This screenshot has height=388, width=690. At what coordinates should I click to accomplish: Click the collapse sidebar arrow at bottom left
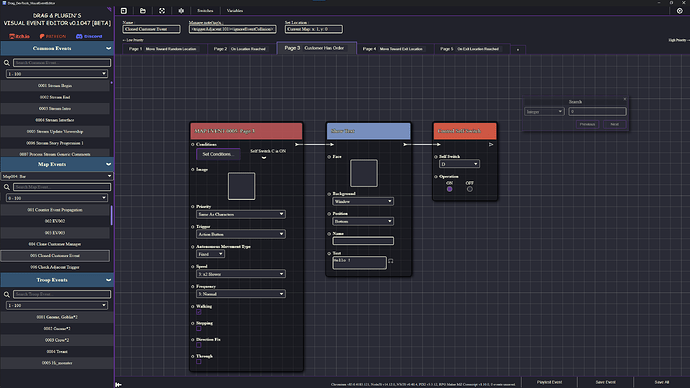(118, 384)
